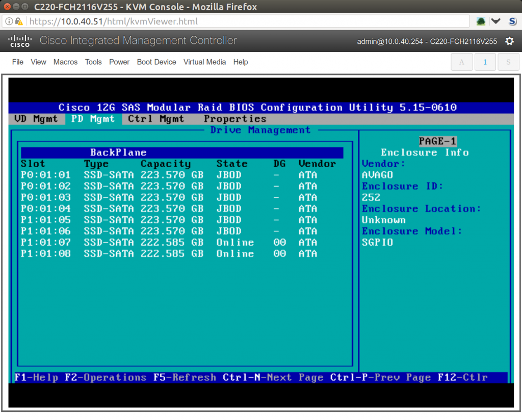Click the Enclosure Info heading
Viewport: 522px width, 420px height.
pos(425,152)
